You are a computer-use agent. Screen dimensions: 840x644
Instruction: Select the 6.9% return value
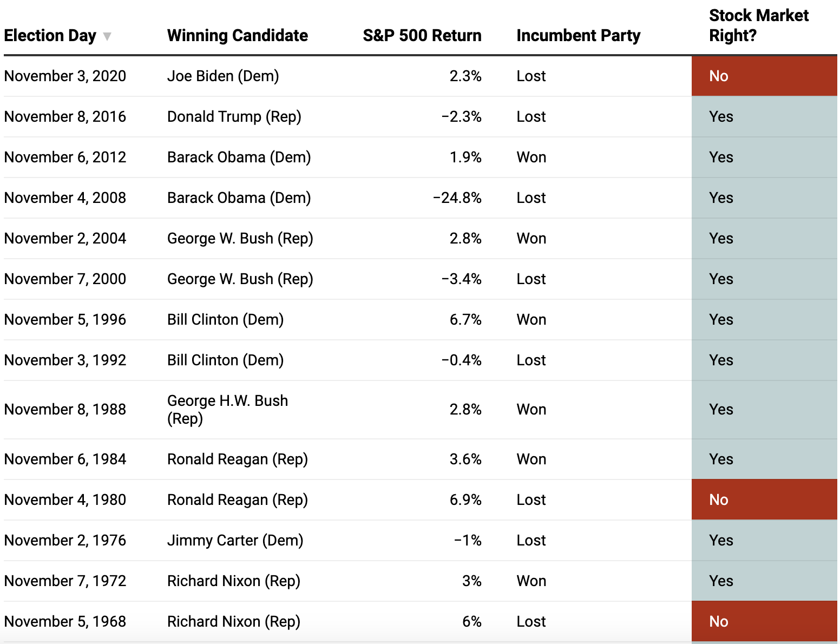pyautogui.click(x=465, y=500)
